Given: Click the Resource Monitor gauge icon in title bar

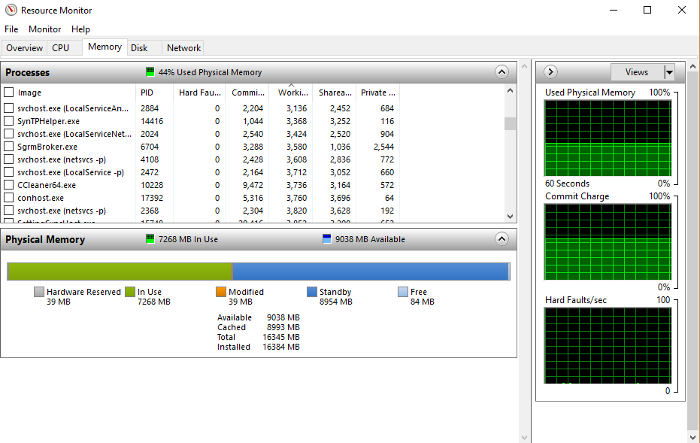Looking at the screenshot, I should [x=11, y=10].
